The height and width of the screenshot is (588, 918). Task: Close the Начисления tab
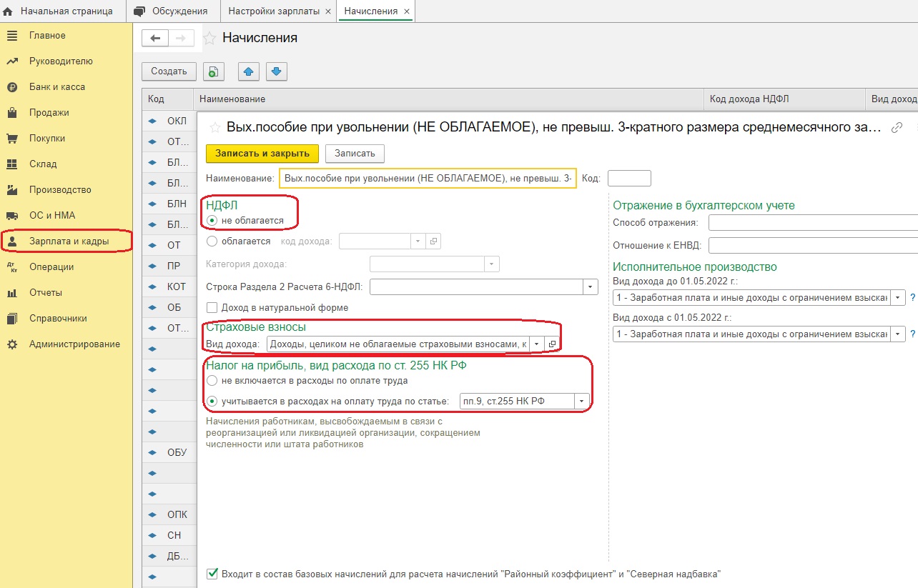coord(407,12)
